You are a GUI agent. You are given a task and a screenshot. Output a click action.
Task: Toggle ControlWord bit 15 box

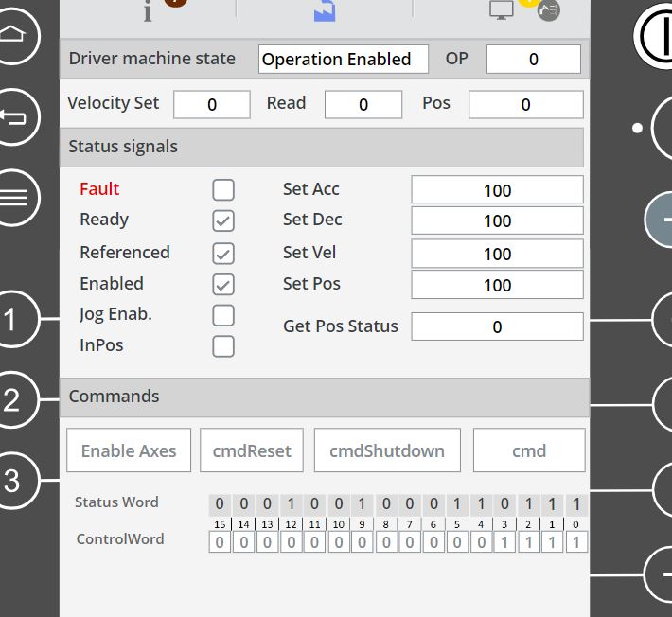[220, 542]
